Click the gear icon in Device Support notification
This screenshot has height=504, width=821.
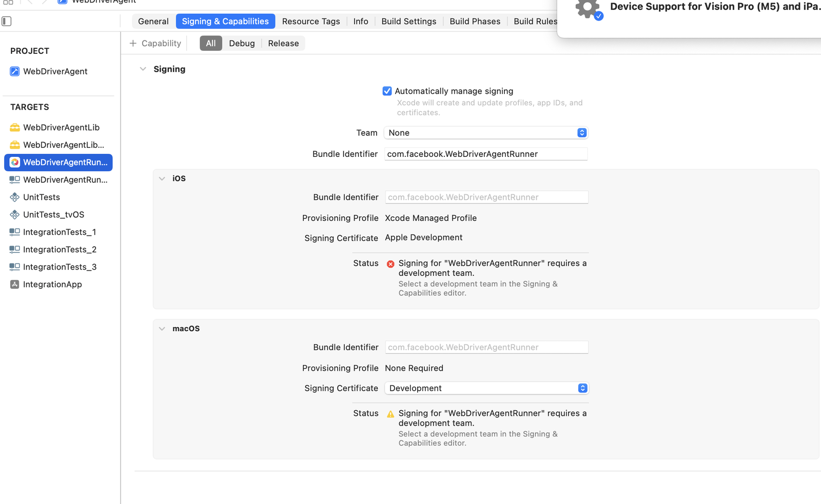click(x=588, y=9)
